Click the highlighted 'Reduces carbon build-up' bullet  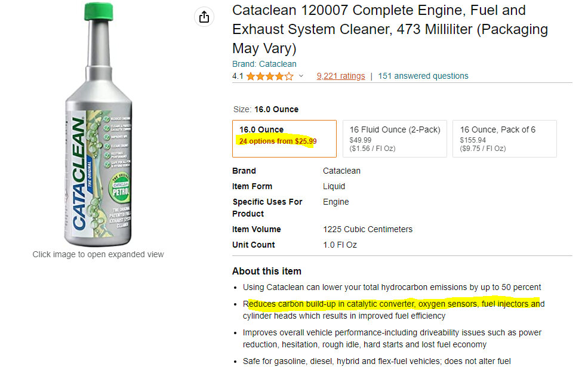tap(394, 304)
